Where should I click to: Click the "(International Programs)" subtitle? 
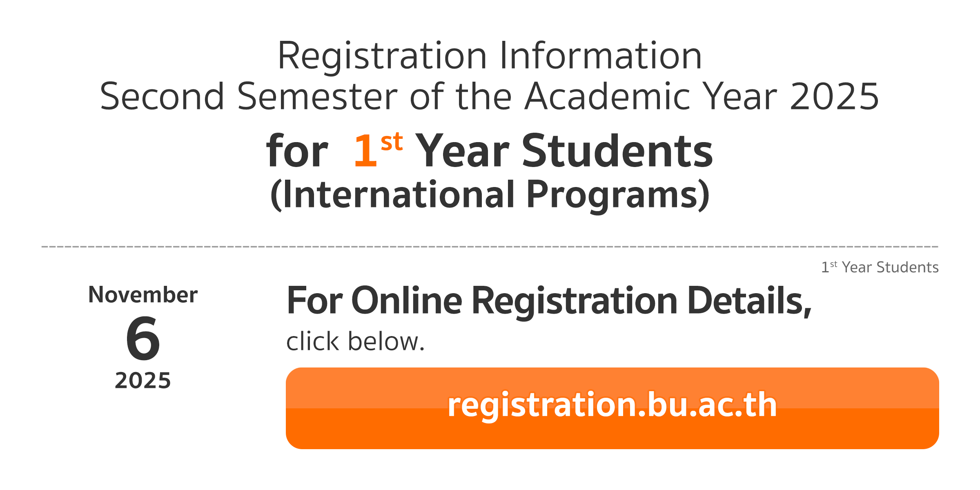click(x=490, y=195)
